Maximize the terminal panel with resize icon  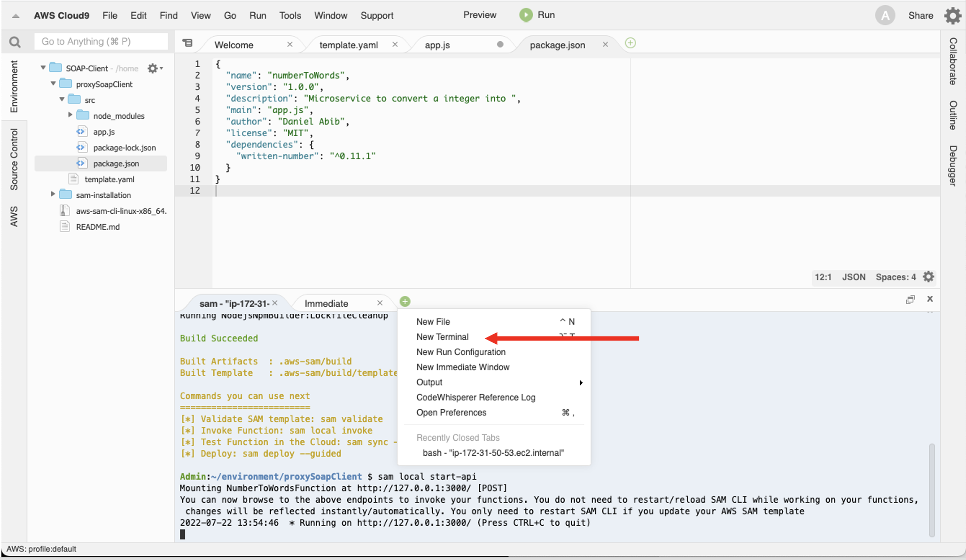911,299
